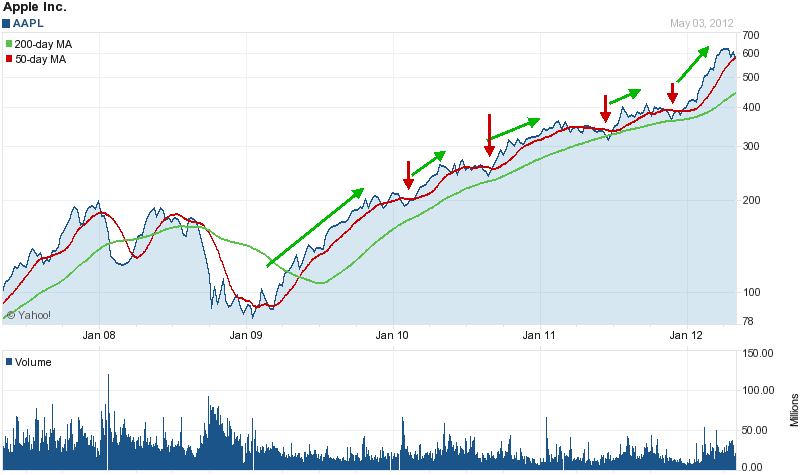The width and height of the screenshot is (800, 475).
Task: Click the 'Volume' legend label
Action: pyautogui.click(x=33, y=362)
